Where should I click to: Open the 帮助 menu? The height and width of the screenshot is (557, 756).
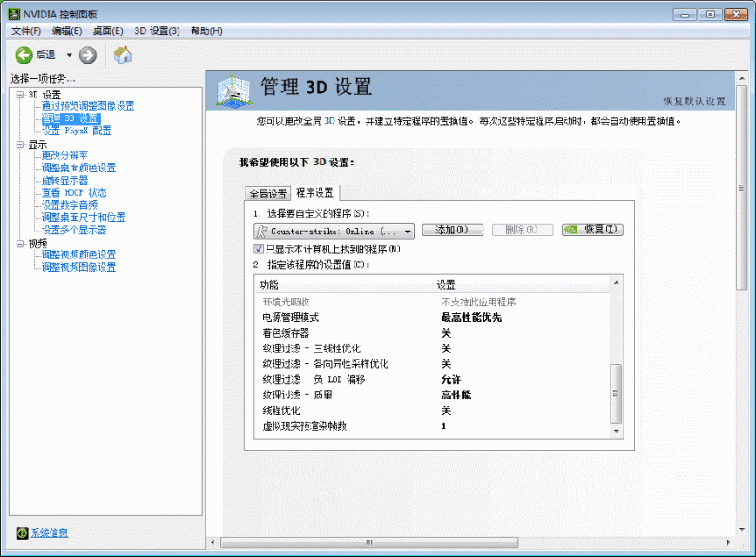click(x=206, y=30)
